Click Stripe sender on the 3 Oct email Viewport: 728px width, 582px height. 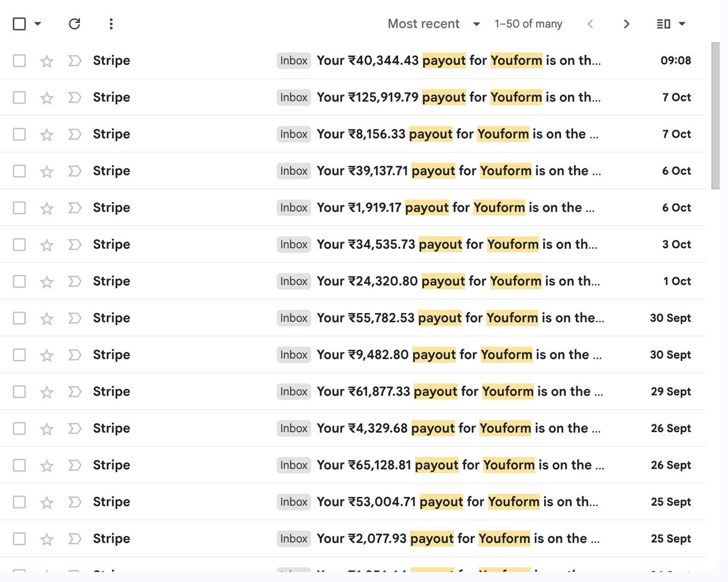point(112,245)
